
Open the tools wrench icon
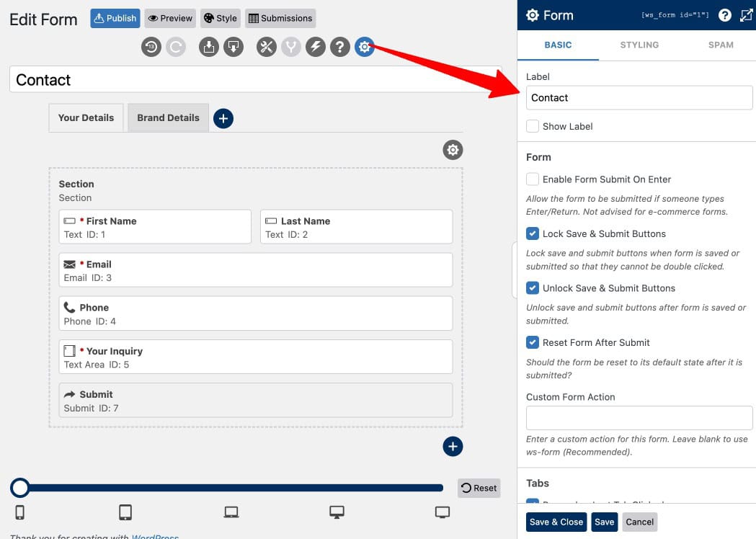click(x=267, y=47)
